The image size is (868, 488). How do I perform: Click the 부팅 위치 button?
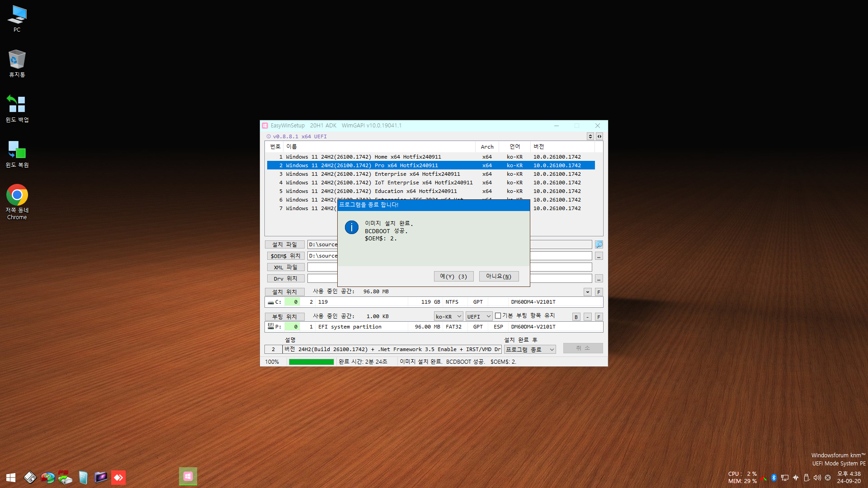click(284, 317)
